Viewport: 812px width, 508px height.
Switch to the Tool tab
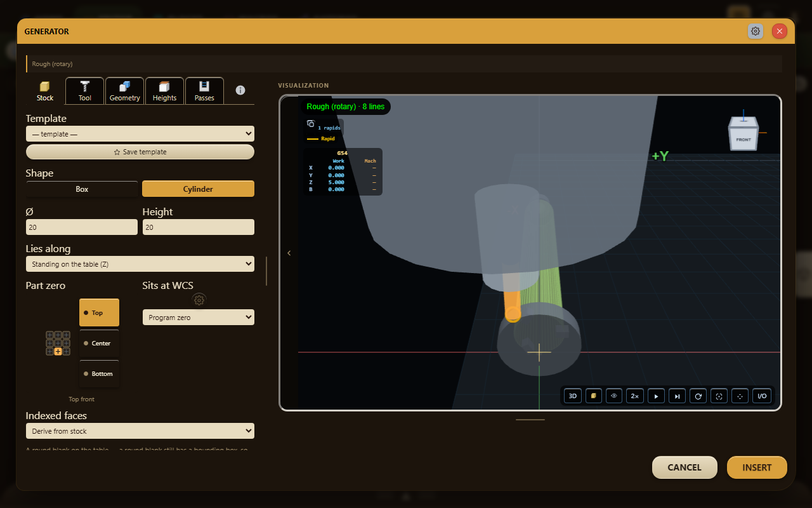(x=85, y=91)
